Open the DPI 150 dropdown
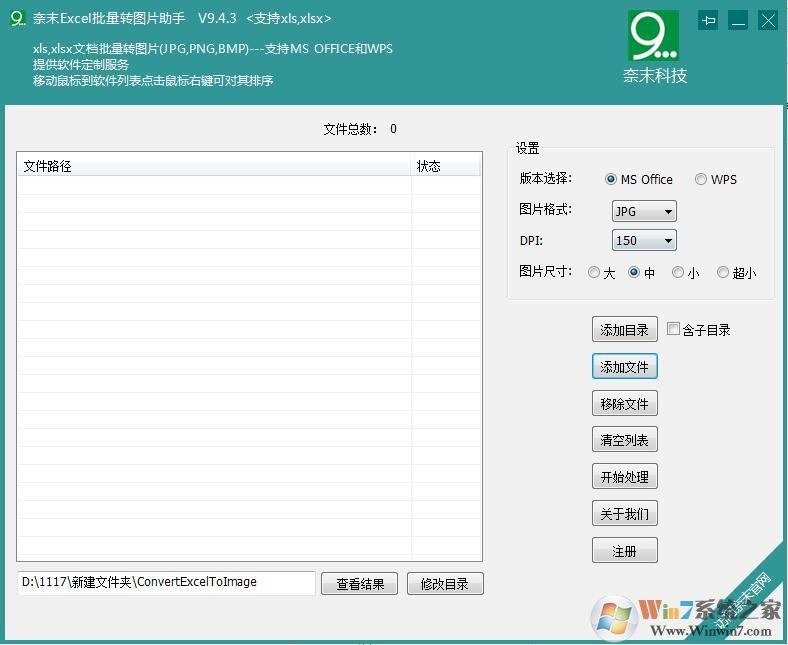This screenshot has height=645, width=788. pyautogui.click(x=644, y=240)
